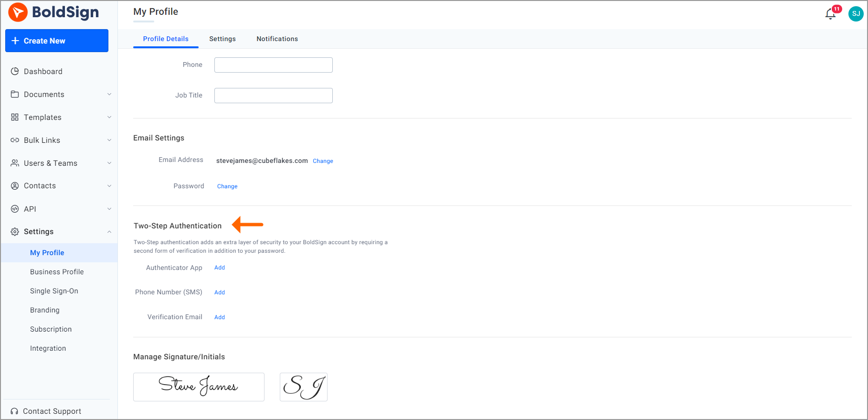Click the Documents folder icon
This screenshot has height=420, width=868.
pos(15,94)
